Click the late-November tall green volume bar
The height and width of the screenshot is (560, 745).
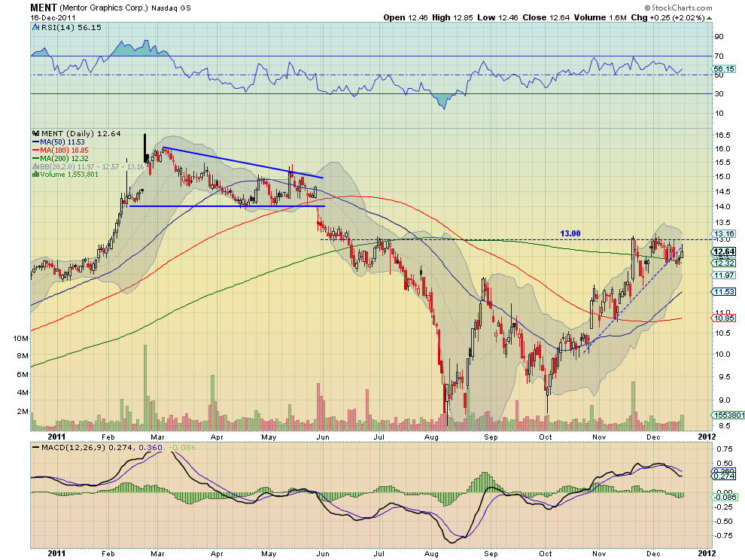[x=633, y=406]
